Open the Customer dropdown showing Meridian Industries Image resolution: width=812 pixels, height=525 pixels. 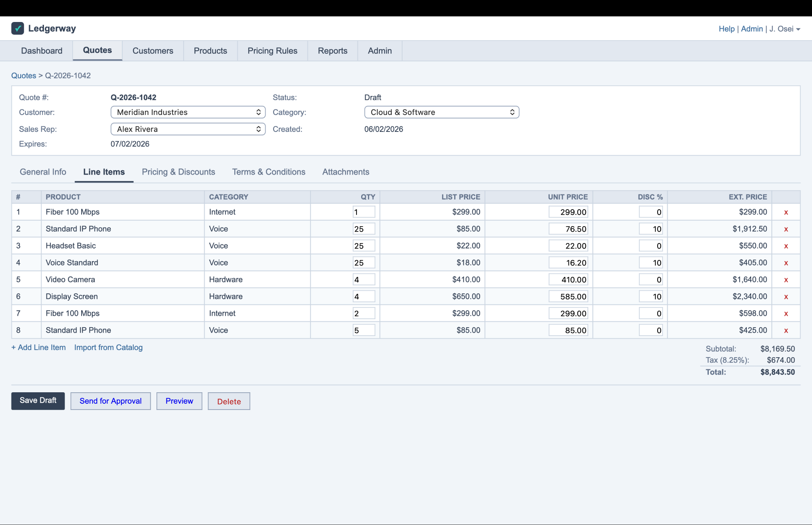click(188, 112)
